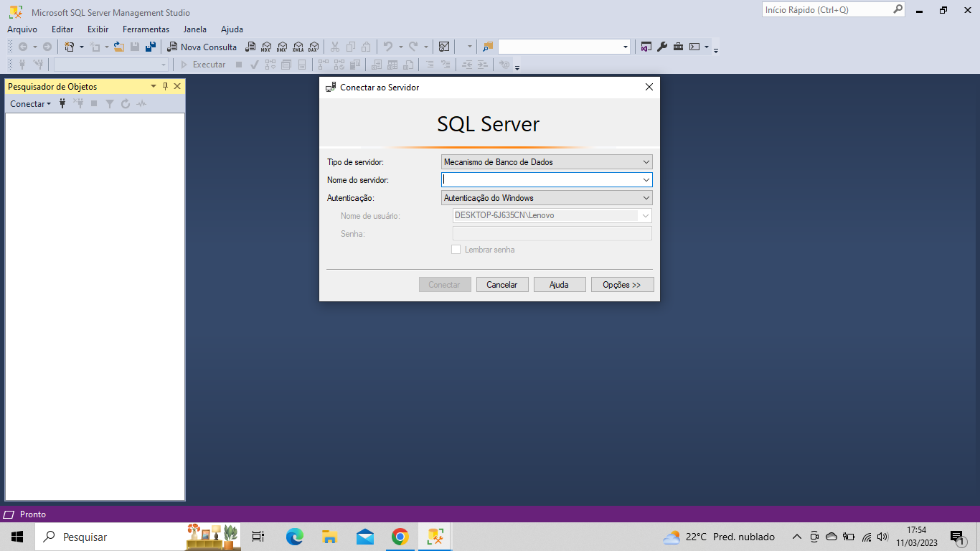This screenshot has height=551, width=980.
Task: Open New Project dropdown arrow in toolbar
Action: [x=81, y=47]
